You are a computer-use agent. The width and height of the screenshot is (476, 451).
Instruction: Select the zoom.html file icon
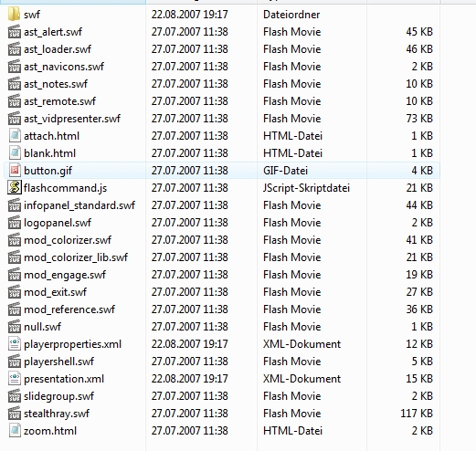point(15,431)
